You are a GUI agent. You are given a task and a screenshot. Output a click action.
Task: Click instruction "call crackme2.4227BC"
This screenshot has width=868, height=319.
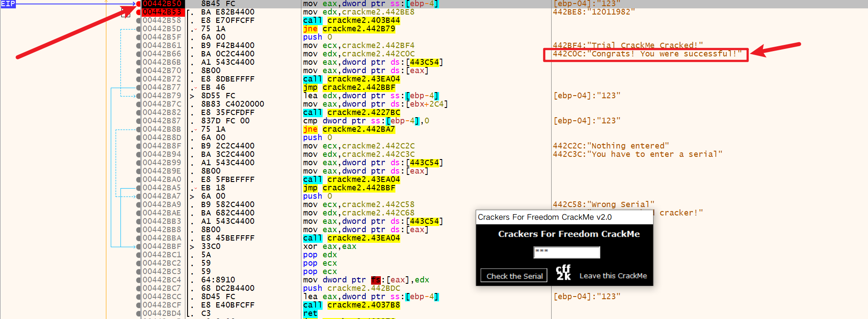coord(352,113)
